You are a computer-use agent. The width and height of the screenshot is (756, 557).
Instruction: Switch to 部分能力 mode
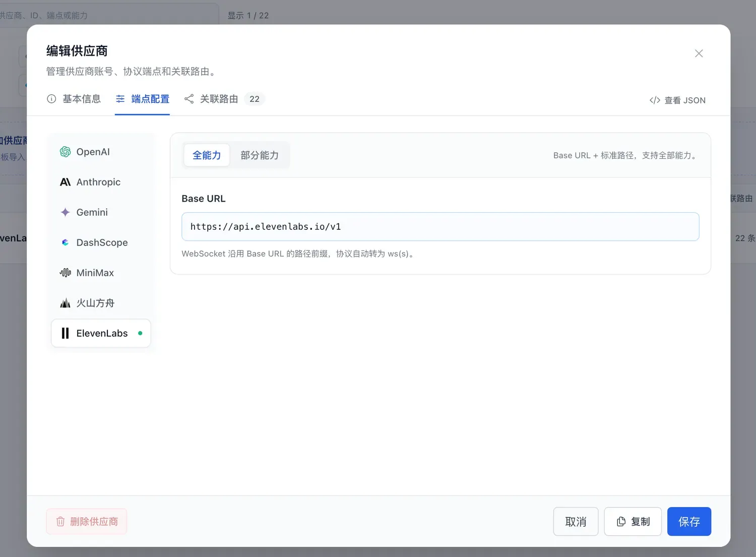[260, 155]
